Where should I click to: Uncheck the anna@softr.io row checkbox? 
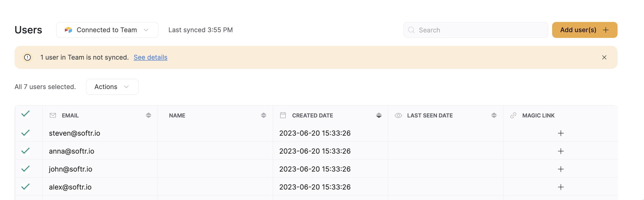[25, 151]
